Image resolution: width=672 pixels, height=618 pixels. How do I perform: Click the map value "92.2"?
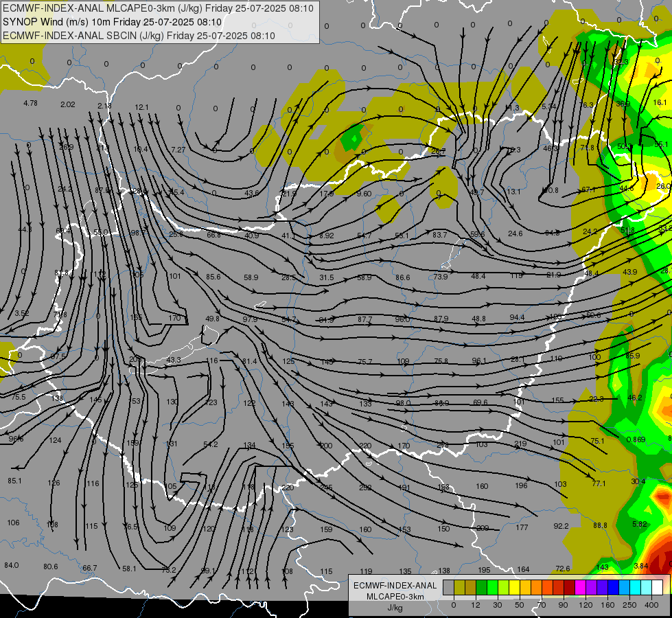pos(561,526)
